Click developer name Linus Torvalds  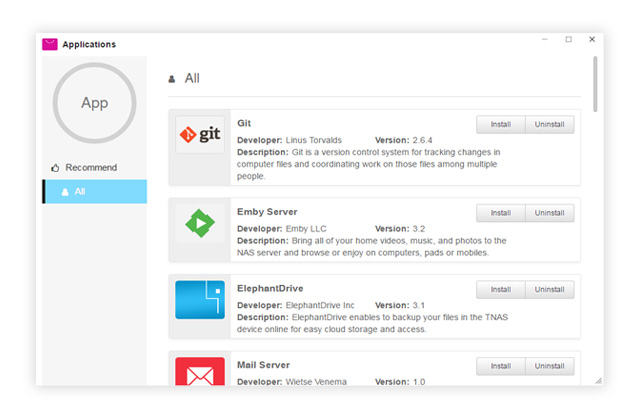pyautogui.click(x=313, y=140)
